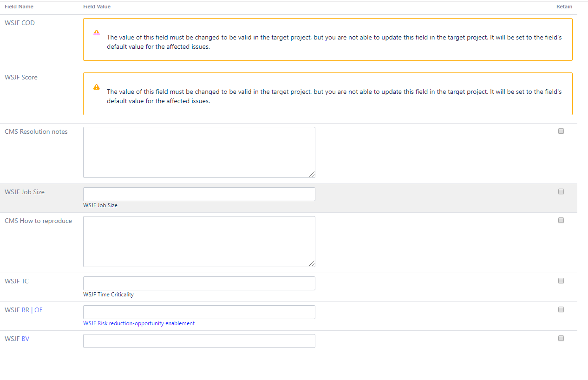Click the warning message text in the WSJF Score row
Image resolution: width=588 pixels, height=380 pixels.
pyautogui.click(x=334, y=96)
